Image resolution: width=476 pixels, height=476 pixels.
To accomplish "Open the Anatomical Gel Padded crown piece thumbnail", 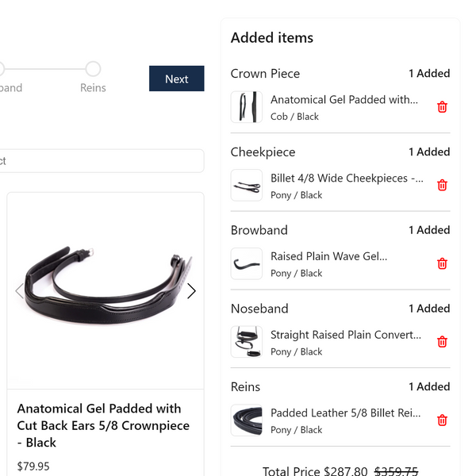I will click(246, 107).
